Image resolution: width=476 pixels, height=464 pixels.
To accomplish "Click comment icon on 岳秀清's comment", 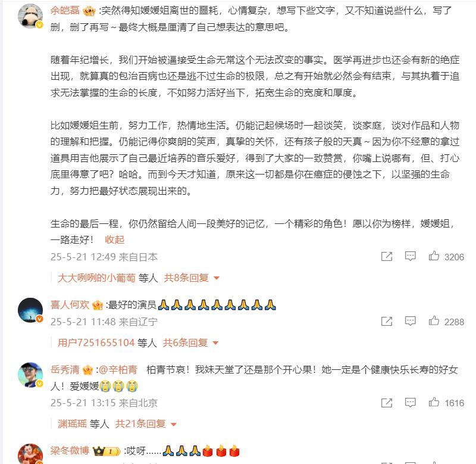I will (x=410, y=403).
